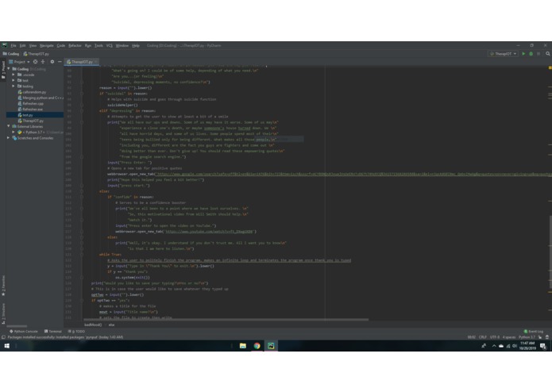Select 'Merging python and C++' file
552x392 pixels.
click(x=41, y=98)
